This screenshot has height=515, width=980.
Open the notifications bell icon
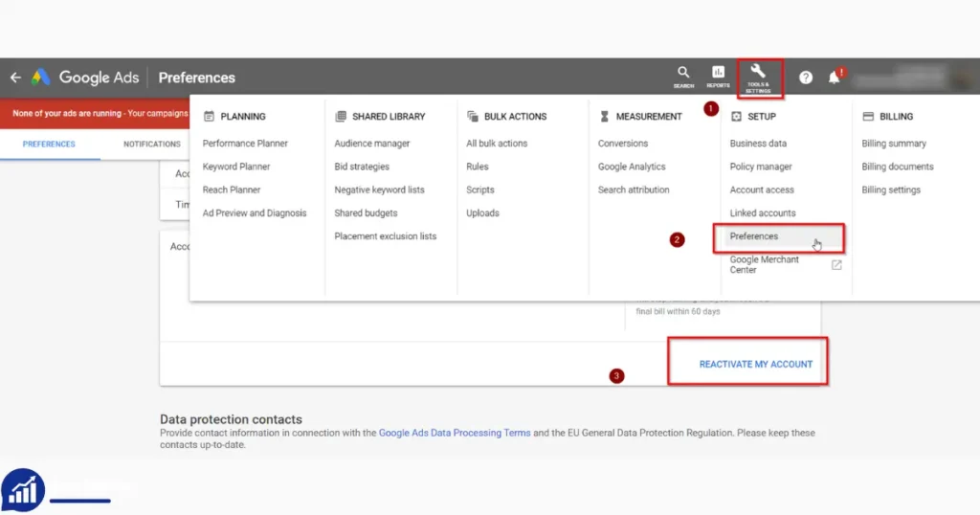[x=835, y=77]
